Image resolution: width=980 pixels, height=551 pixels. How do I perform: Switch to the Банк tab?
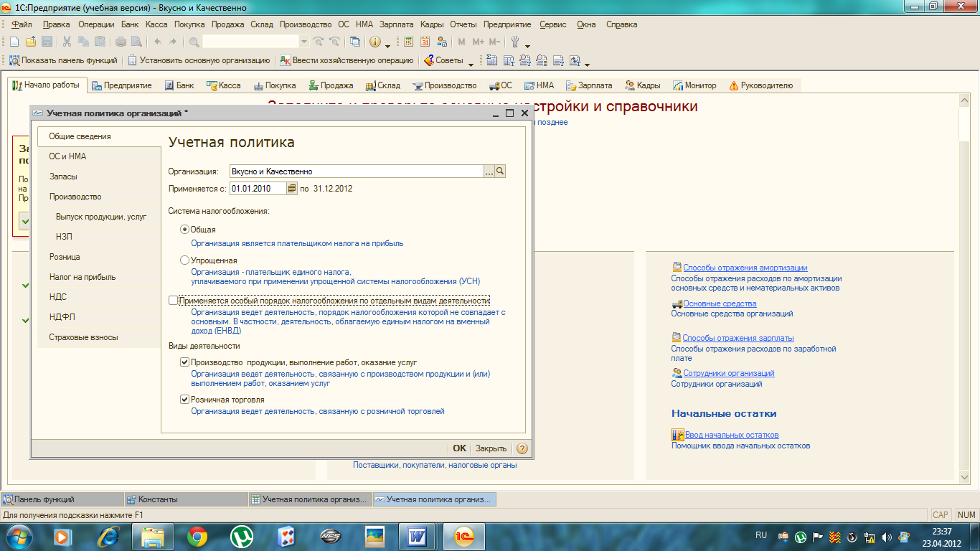click(x=179, y=85)
